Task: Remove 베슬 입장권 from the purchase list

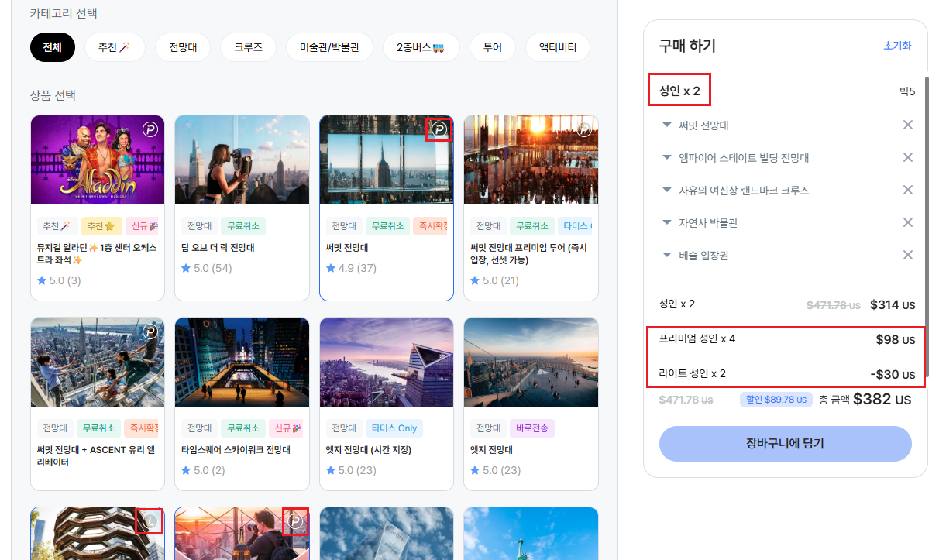Action: (x=908, y=255)
